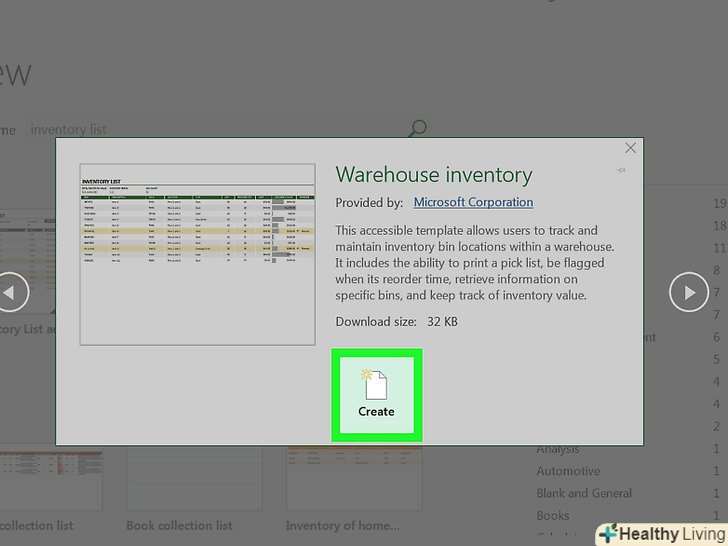This screenshot has height=546, width=728.
Task: Select the Analysis category behind the dialog
Action: 558,449
